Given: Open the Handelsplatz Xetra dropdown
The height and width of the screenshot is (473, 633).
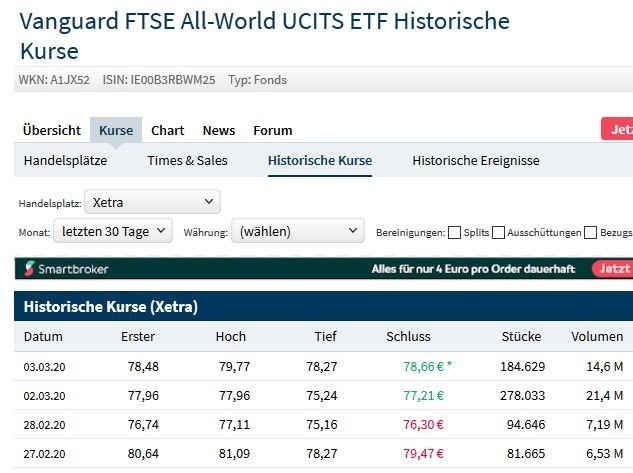Looking at the screenshot, I should click(x=152, y=202).
